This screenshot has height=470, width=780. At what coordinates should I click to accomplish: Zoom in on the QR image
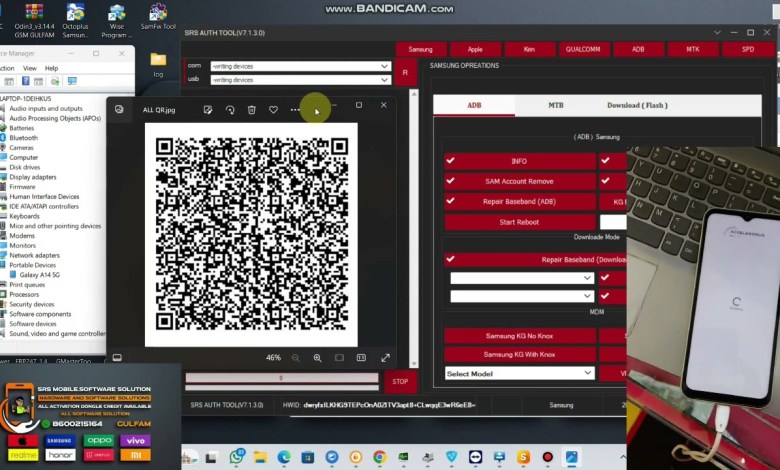click(x=317, y=358)
